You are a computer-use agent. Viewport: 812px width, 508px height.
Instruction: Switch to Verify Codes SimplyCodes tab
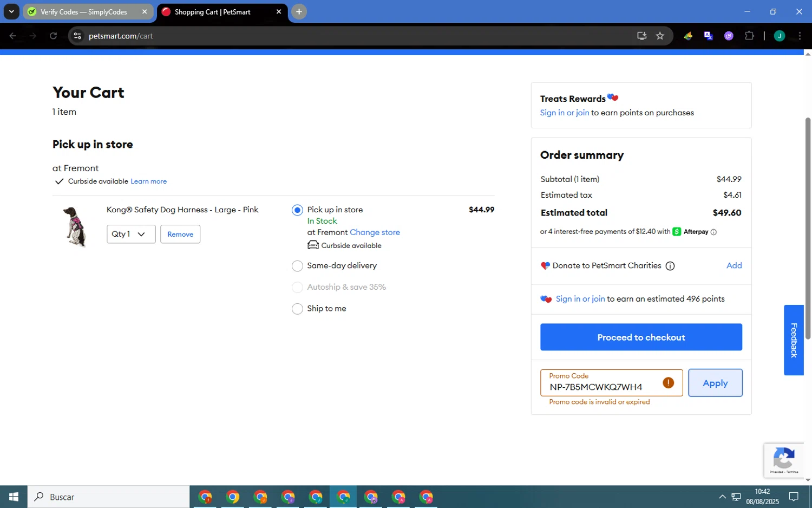[84, 12]
